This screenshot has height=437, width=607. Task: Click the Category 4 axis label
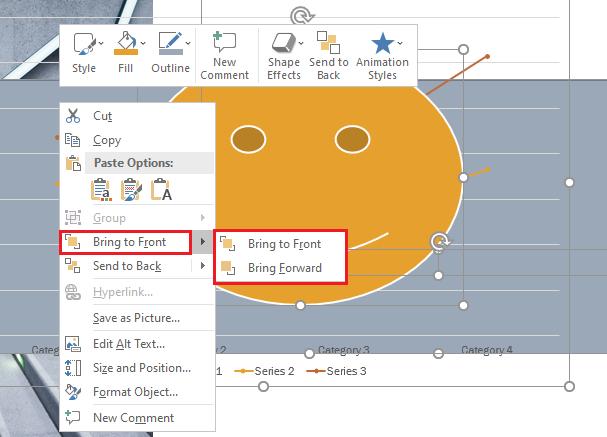pyautogui.click(x=487, y=350)
